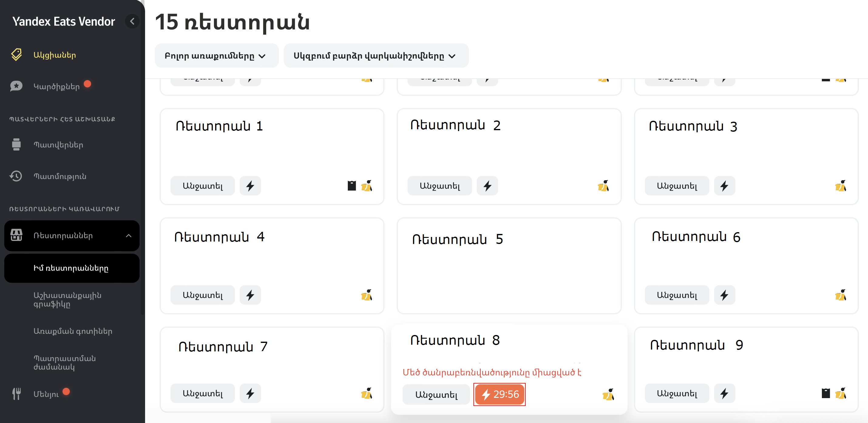868x423 pixels.
Task: Toggle the active 29:56 high-load timer on Ռեստորան 8
Action: click(499, 394)
